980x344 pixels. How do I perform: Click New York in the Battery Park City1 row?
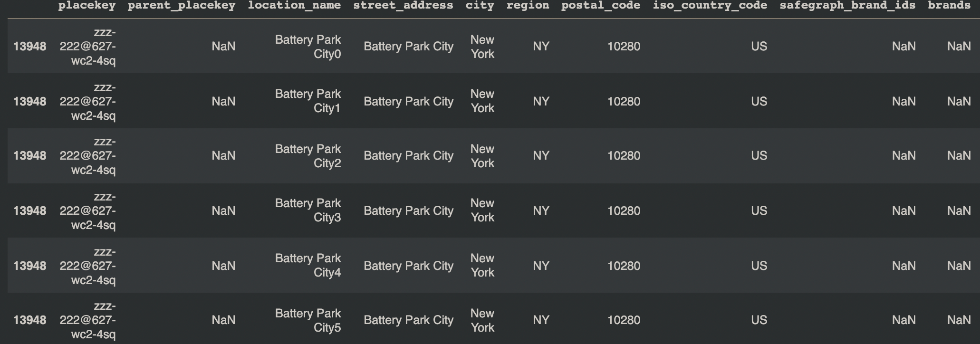click(x=482, y=101)
